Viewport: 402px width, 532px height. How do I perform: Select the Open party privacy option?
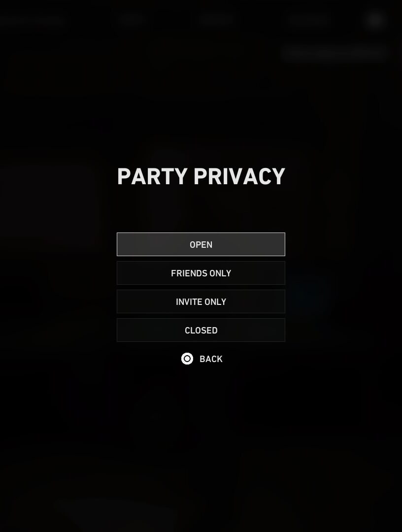click(x=201, y=244)
